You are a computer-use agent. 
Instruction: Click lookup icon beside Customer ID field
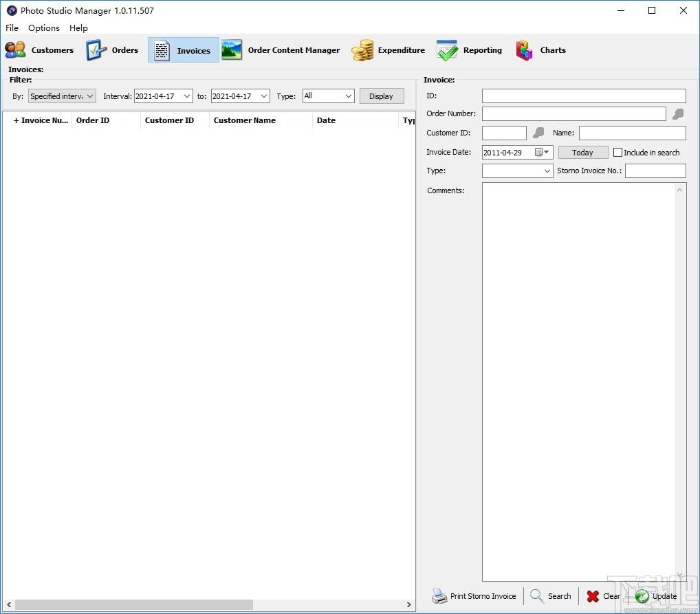point(538,133)
